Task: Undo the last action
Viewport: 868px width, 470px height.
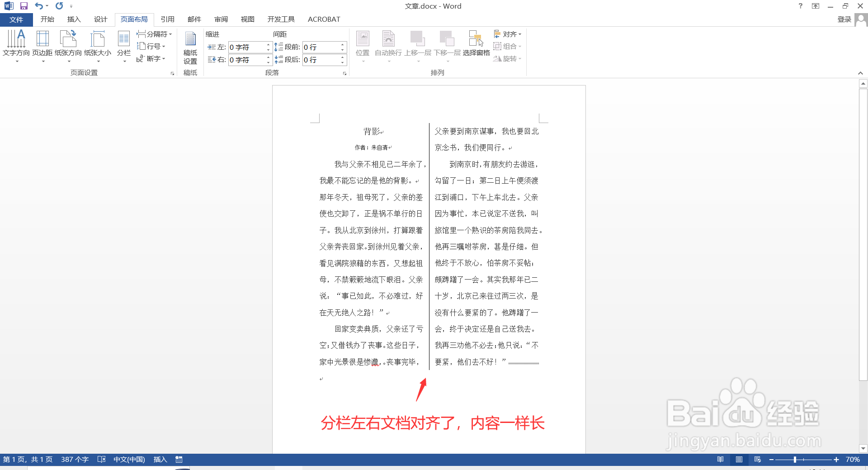Action: pyautogui.click(x=39, y=6)
